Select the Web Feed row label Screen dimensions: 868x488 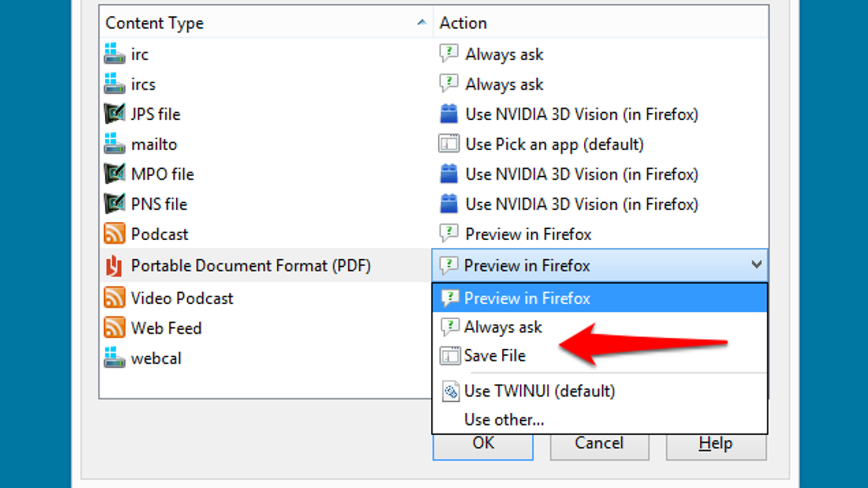pos(166,328)
